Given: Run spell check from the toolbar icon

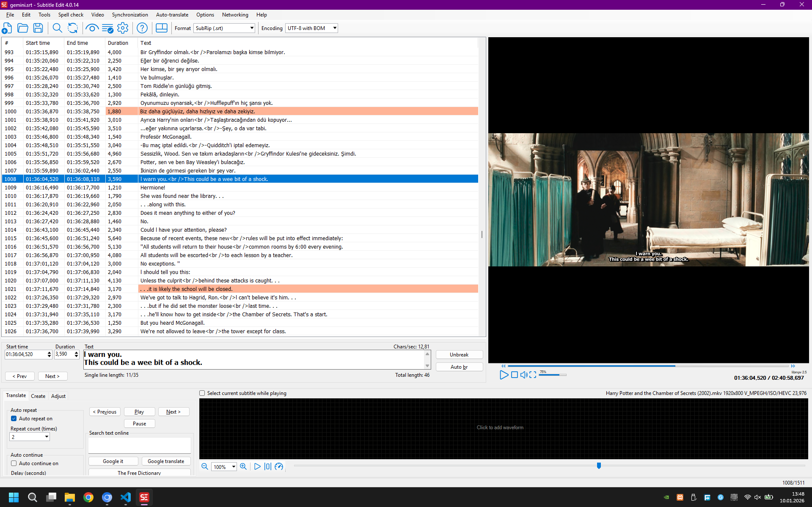Looking at the screenshot, I should 107,28.
